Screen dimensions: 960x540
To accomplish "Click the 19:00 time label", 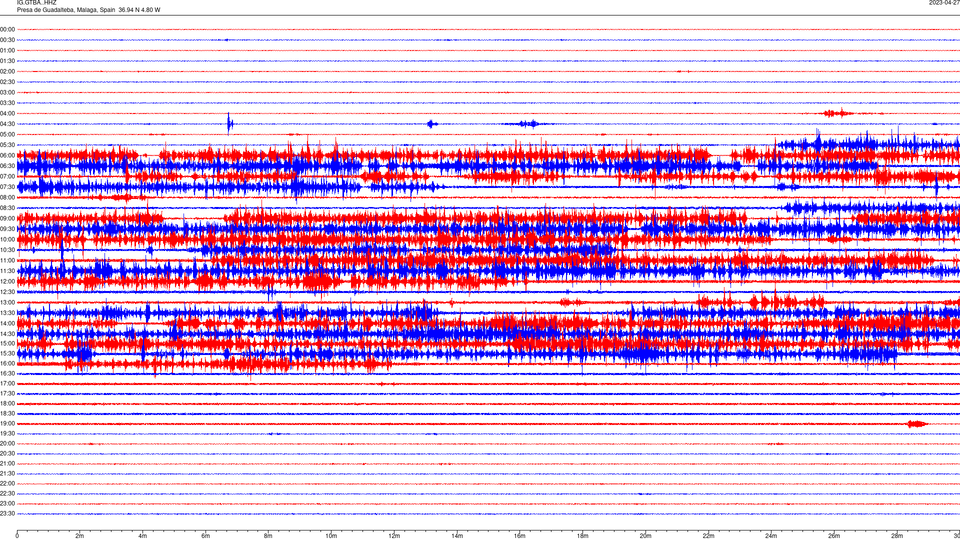I will pyautogui.click(x=7, y=424).
